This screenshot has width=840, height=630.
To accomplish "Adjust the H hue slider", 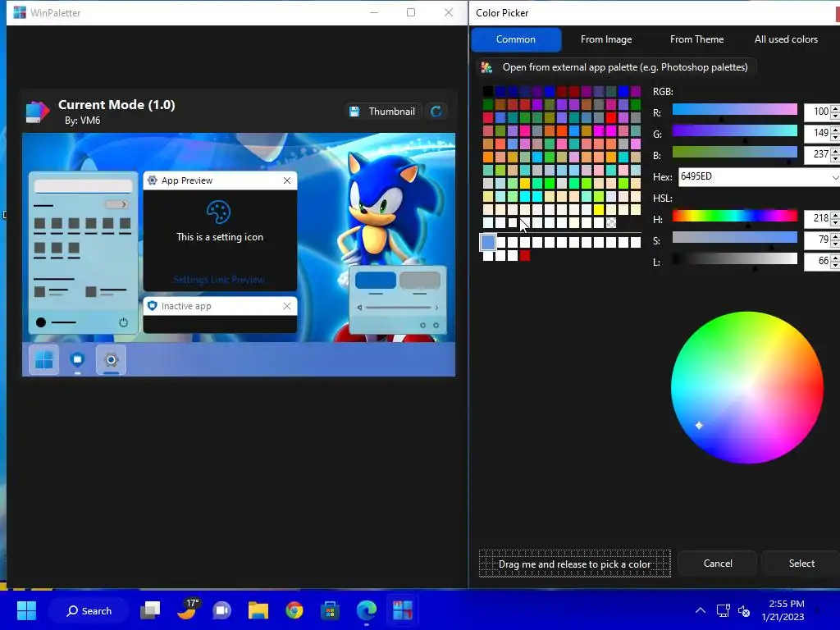I will click(x=734, y=217).
